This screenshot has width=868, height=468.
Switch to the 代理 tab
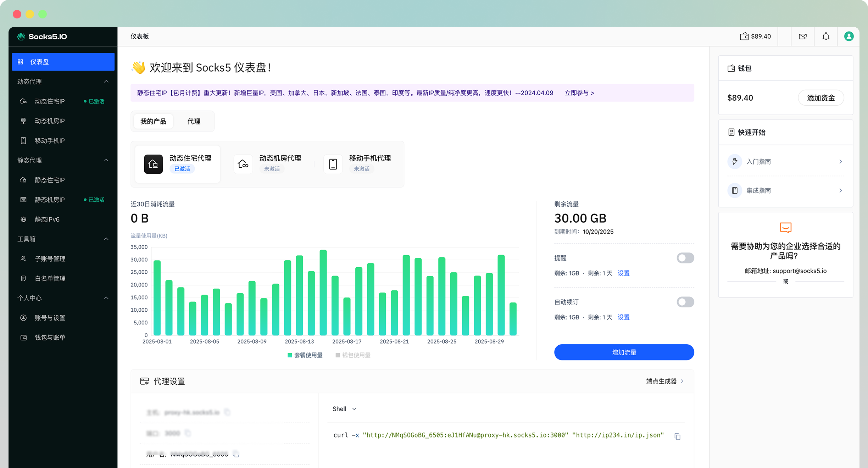pos(194,121)
